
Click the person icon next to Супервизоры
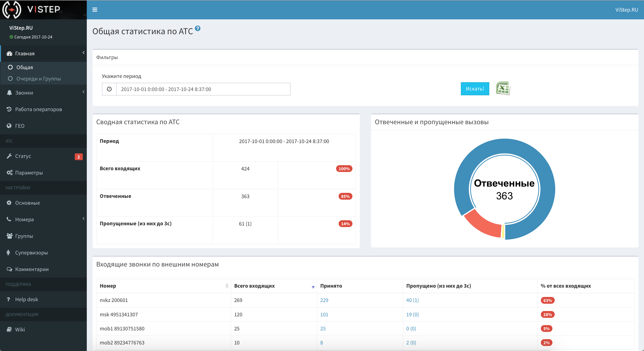pyautogui.click(x=8, y=252)
